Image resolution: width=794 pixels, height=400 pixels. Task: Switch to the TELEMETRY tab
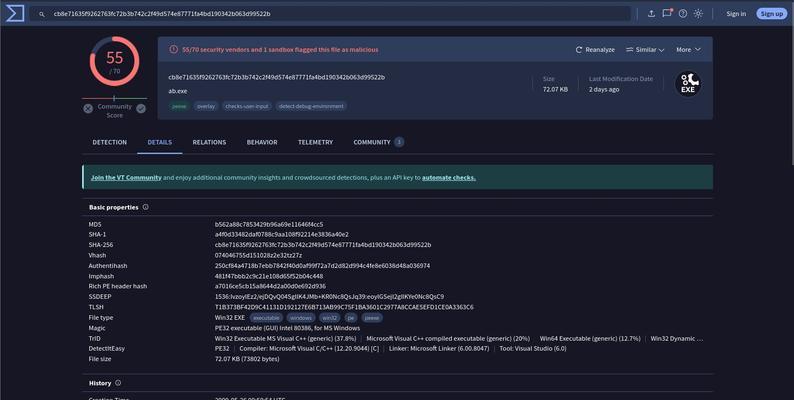coord(315,142)
